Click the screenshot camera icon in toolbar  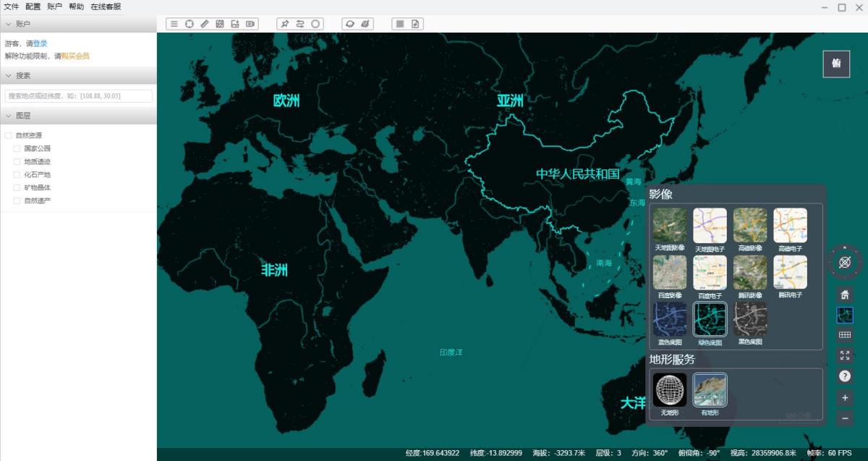[250, 24]
